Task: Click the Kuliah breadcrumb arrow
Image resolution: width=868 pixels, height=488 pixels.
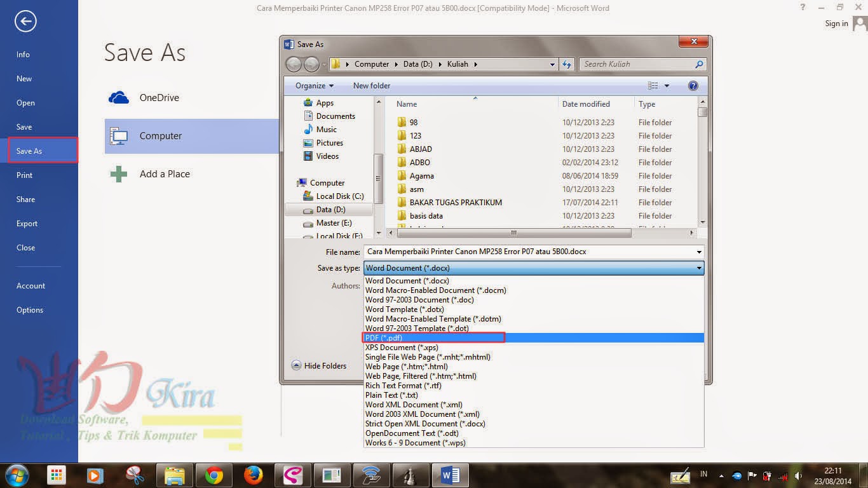Action: [475, 64]
